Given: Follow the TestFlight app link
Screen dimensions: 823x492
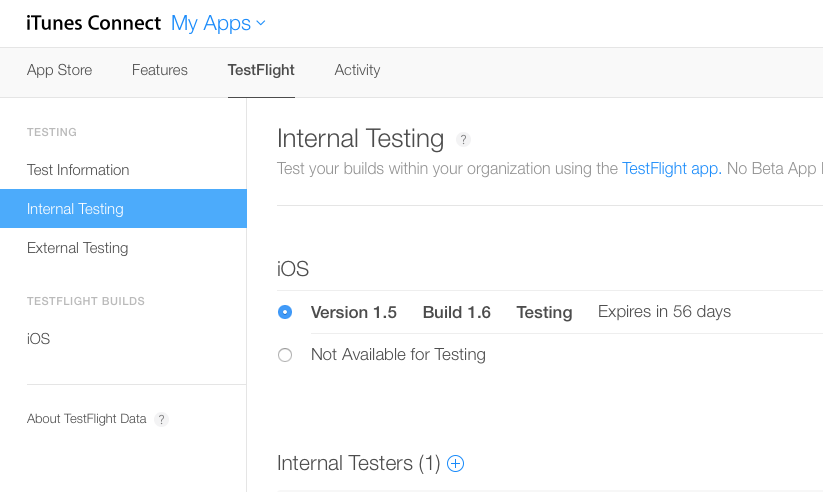Looking at the screenshot, I should (x=671, y=169).
